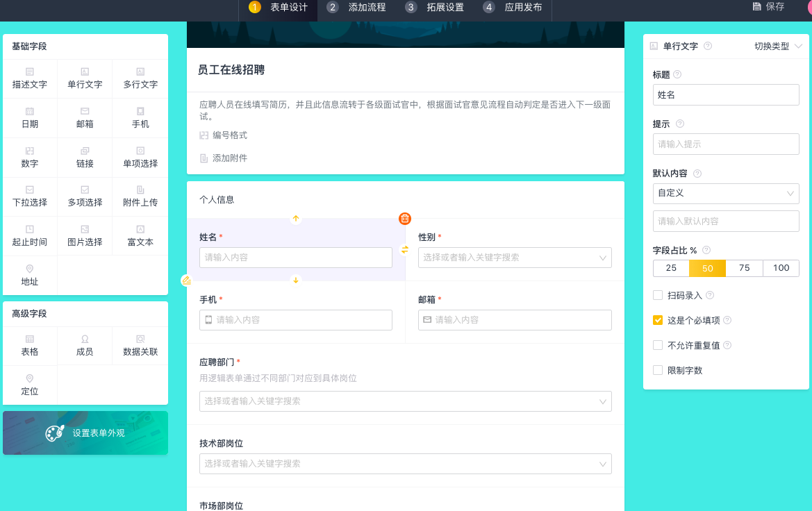This screenshot has height=511, width=812.
Task: Click help icon next to 字段占比 label
Action: coord(706,250)
